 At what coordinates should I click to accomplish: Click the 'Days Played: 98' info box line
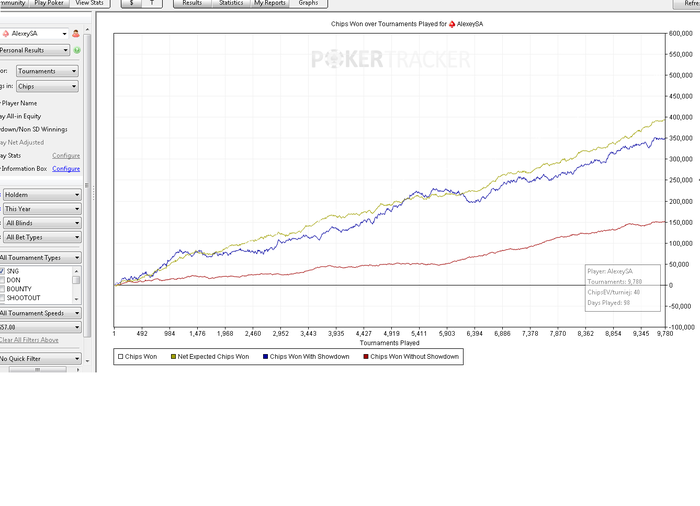click(608, 303)
